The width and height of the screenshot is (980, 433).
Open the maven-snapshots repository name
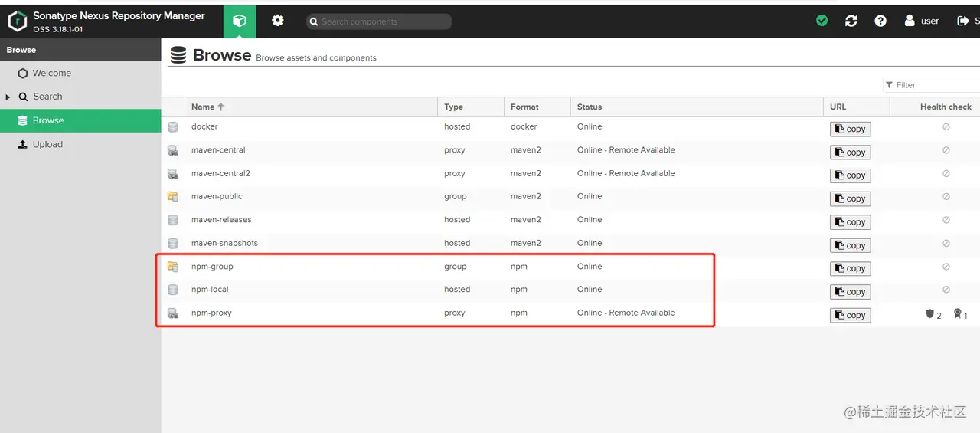(x=224, y=243)
